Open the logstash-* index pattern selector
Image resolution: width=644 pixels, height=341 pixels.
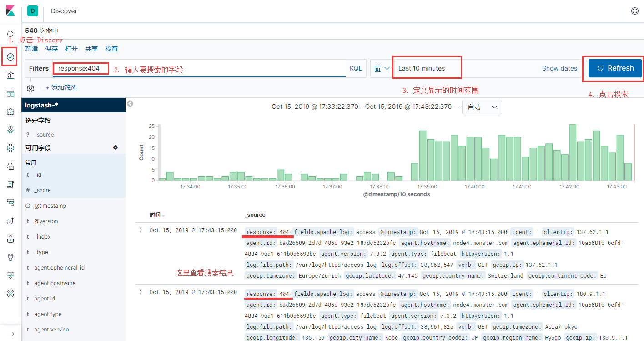tap(73, 105)
